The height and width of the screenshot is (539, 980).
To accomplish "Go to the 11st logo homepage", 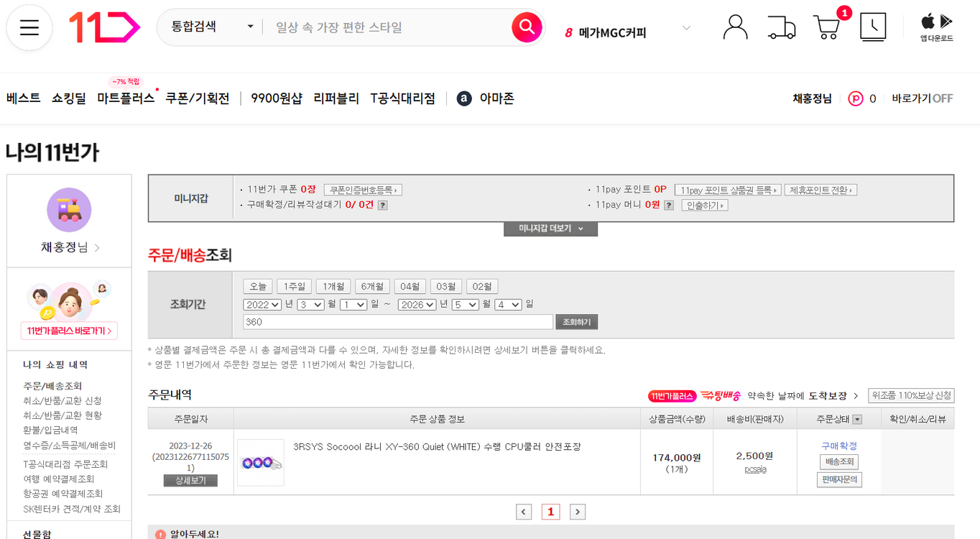I will (x=104, y=28).
